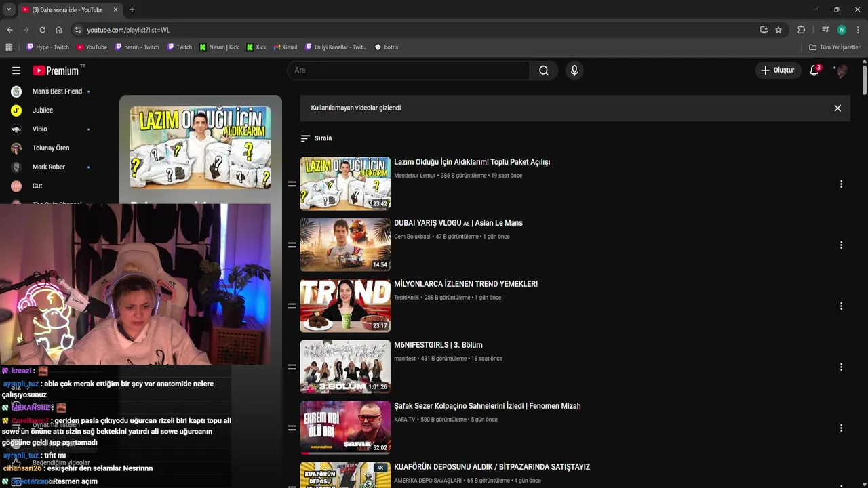
Task: Click the browser address bar URL
Action: 128,30
